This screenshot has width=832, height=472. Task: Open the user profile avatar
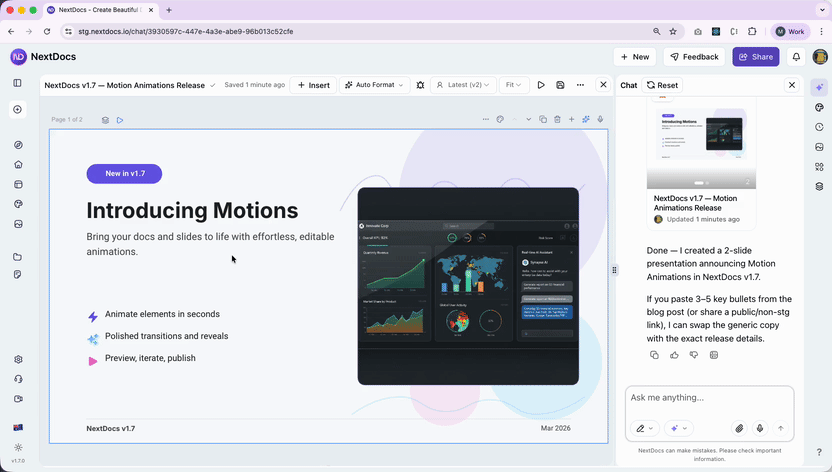(x=820, y=57)
